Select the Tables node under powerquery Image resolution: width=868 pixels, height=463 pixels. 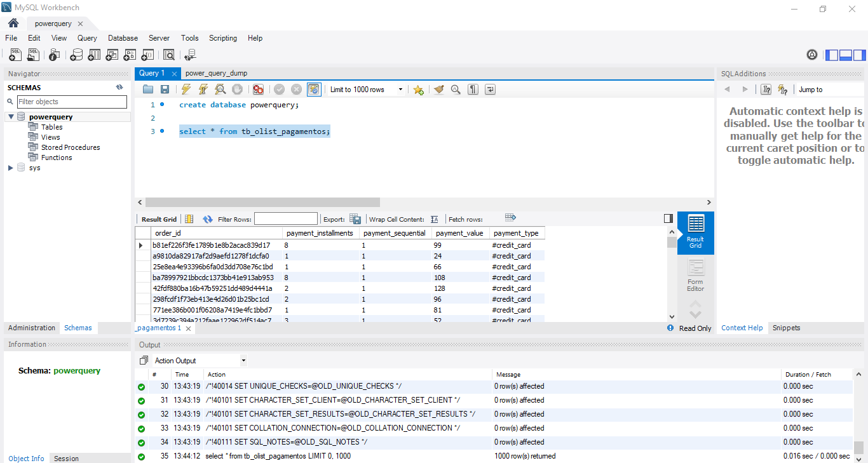coord(51,127)
